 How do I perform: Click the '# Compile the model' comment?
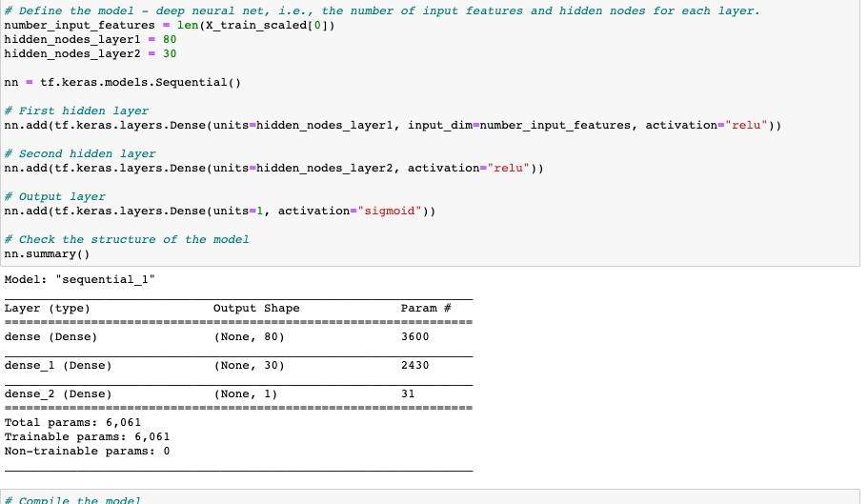72,499
